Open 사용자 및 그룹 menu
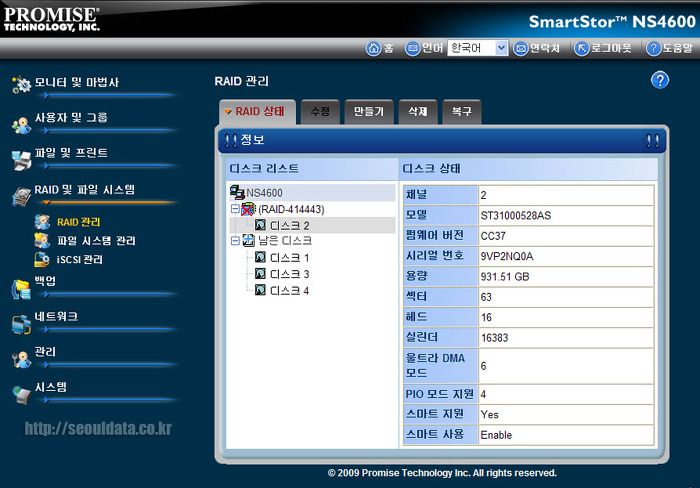The width and height of the screenshot is (700, 488). click(x=71, y=118)
